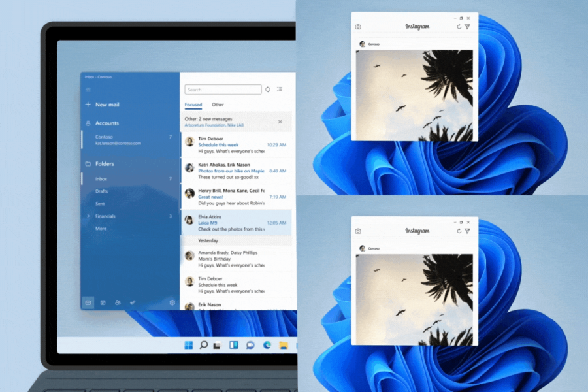The image size is (588, 392).
Task: Open People from Mail's bottom icon bar
Action: [x=118, y=302]
